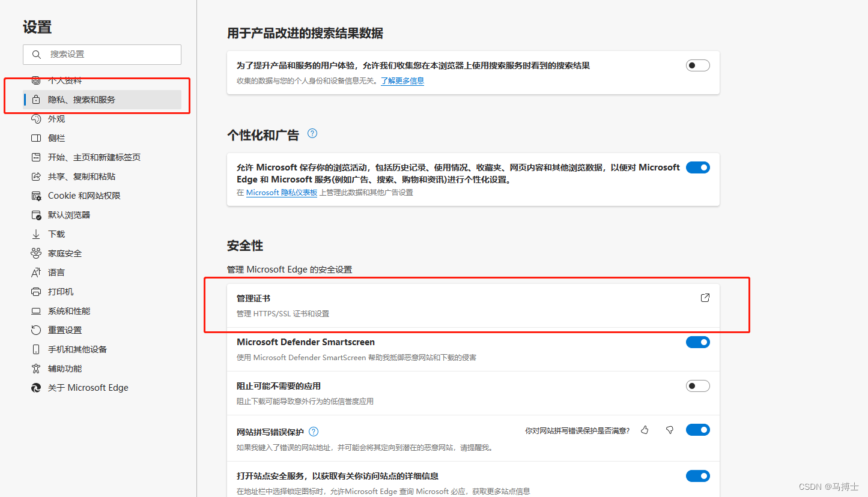This screenshot has height=497, width=868.
Task: Click the help icon beside 网站拼写错误保护
Action: click(313, 431)
